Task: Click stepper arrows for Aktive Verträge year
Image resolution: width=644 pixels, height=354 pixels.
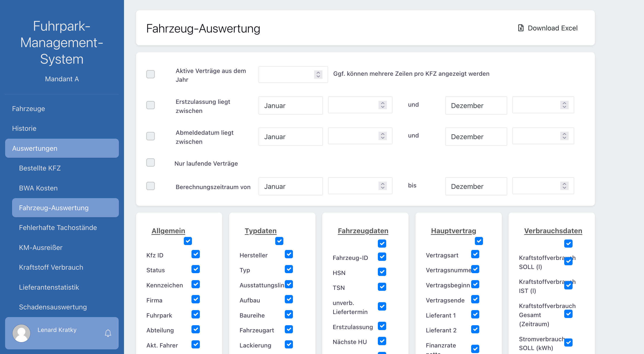Action: pos(318,74)
